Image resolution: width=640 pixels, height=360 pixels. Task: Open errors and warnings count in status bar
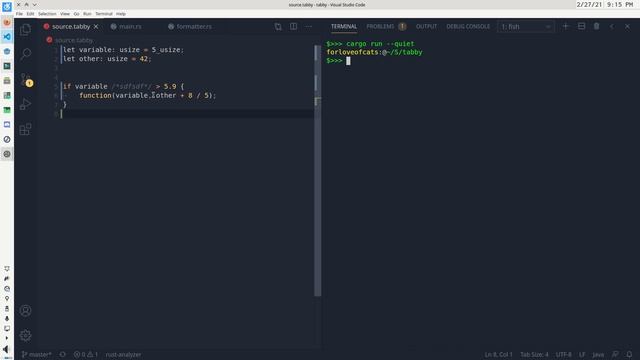click(86, 355)
